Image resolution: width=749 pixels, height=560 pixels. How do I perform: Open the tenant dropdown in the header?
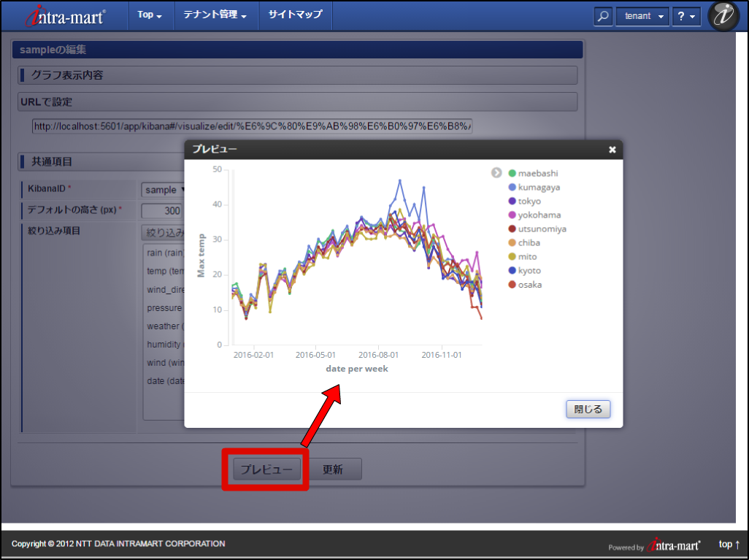642,15
